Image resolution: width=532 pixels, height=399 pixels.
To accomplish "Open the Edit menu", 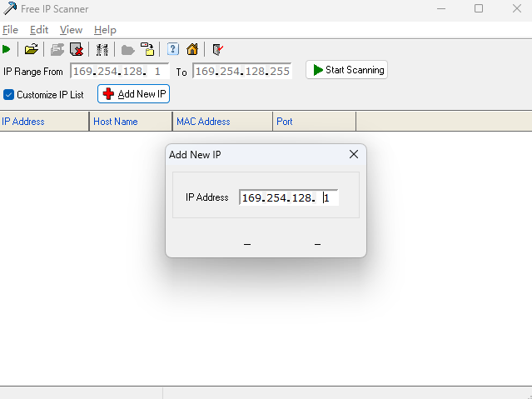I will (x=39, y=30).
